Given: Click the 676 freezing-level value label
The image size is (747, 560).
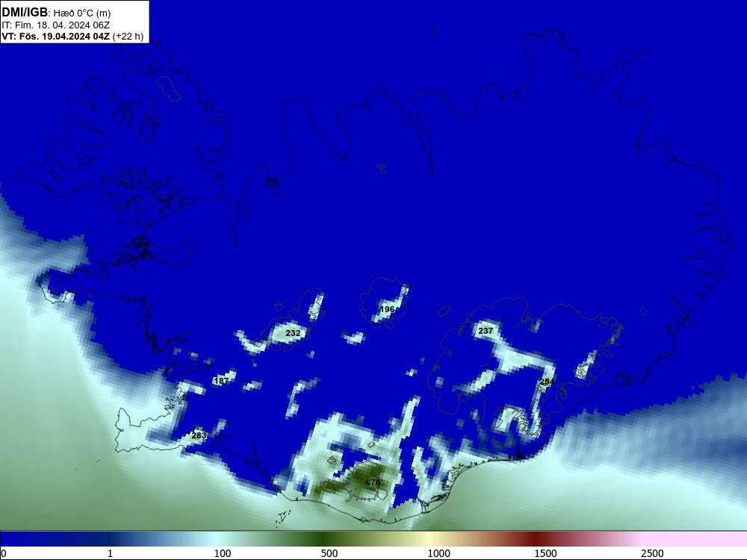Looking at the screenshot, I should (x=373, y=482).
